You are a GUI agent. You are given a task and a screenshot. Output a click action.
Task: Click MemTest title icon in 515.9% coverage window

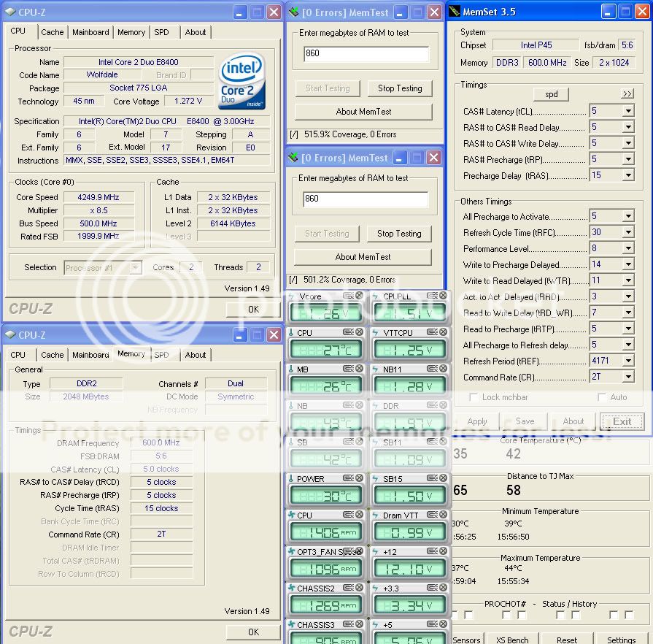click(x=294, y=12)
